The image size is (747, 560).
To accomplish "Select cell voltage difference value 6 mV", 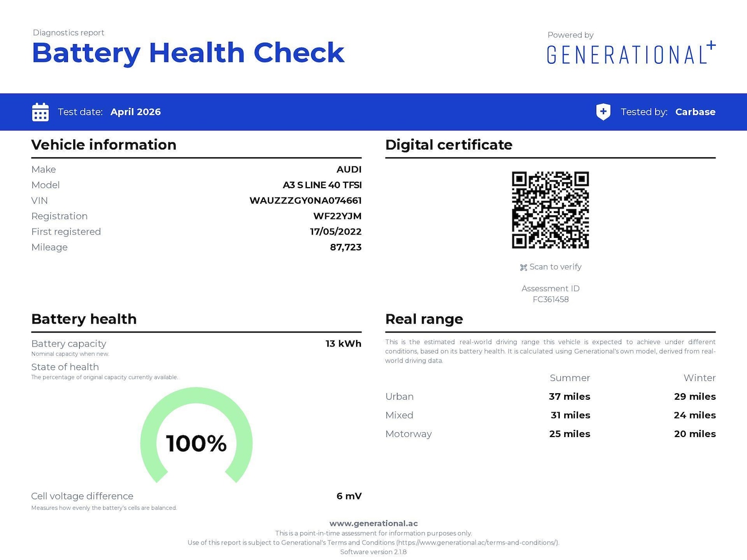I will [349, 496].
